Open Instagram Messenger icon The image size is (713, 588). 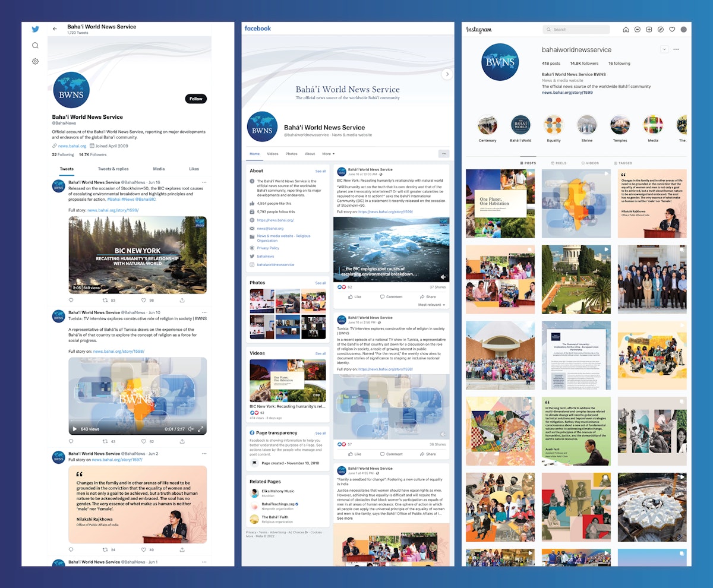click(x=638, y=29)
